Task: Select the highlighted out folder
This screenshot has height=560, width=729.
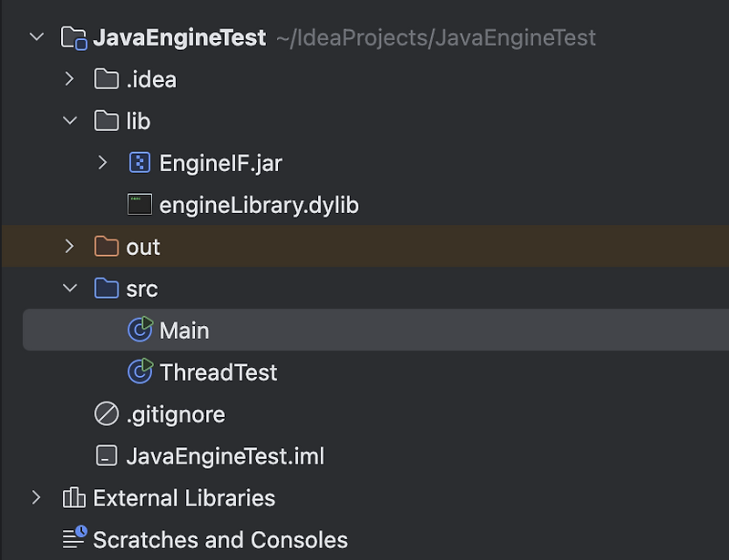Action: pyautogui.click(x=144, y=246)
